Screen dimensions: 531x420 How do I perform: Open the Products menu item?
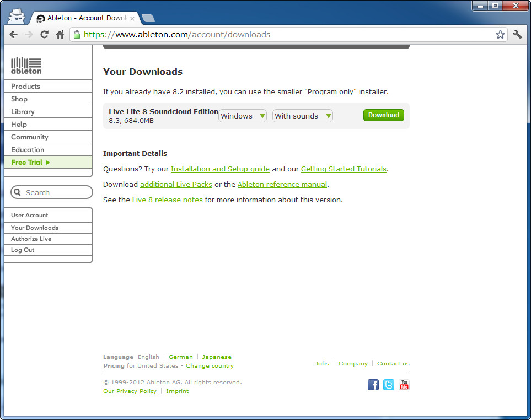[48, 87]
